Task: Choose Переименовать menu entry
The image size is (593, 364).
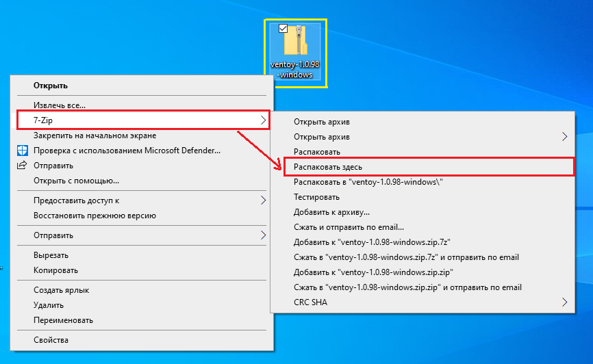Action: pyautogui.click(x=142, y=320)
